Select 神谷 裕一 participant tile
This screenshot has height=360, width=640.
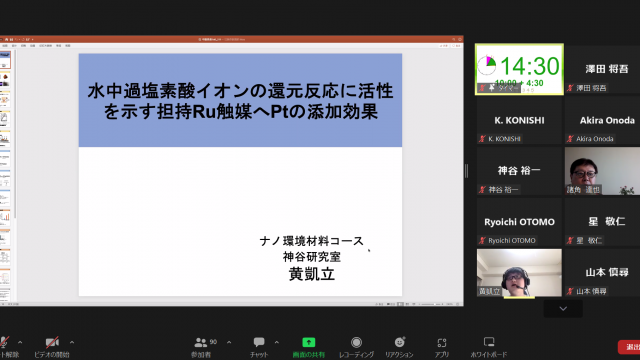point(519,171)
